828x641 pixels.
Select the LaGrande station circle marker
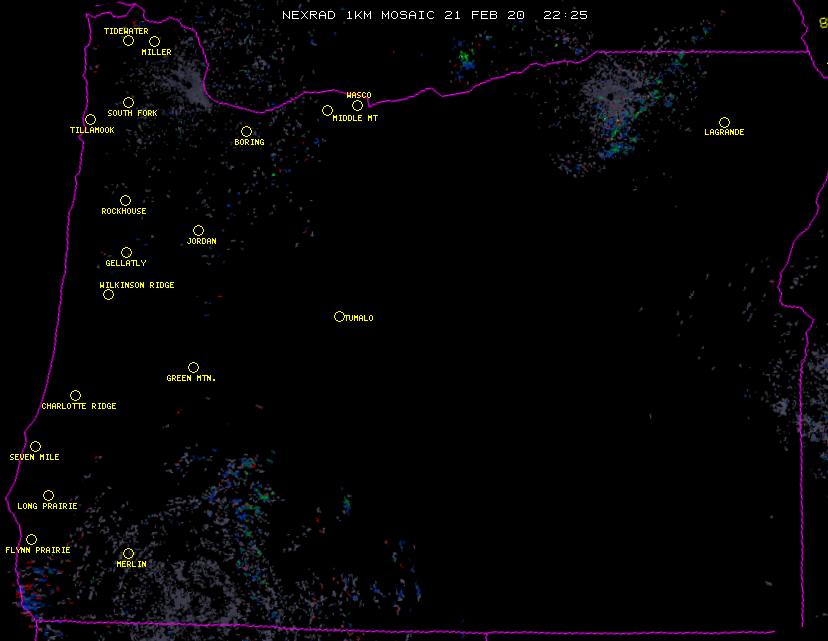click(x=724, y=122)
